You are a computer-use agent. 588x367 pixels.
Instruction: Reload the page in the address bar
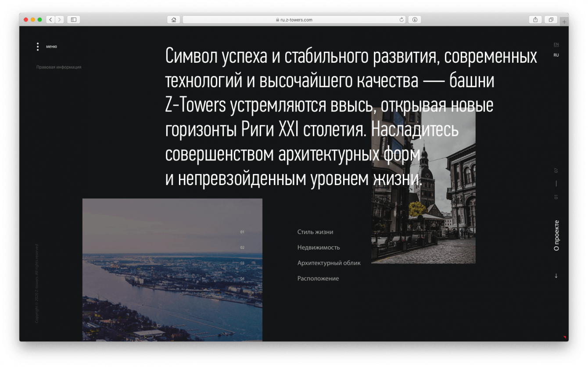(401, 20)
